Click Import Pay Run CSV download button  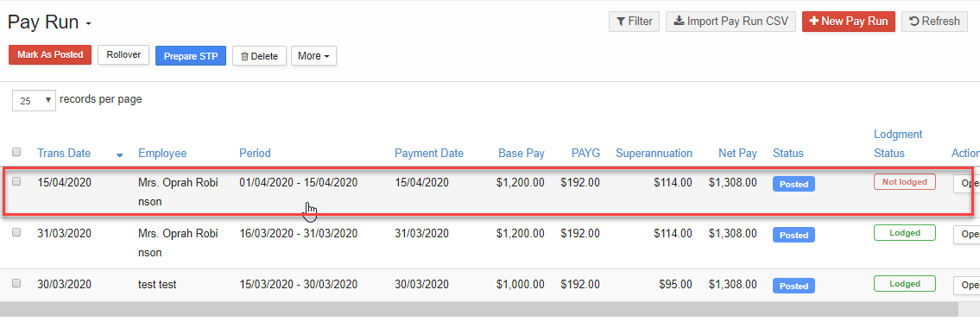pos(731,22)
